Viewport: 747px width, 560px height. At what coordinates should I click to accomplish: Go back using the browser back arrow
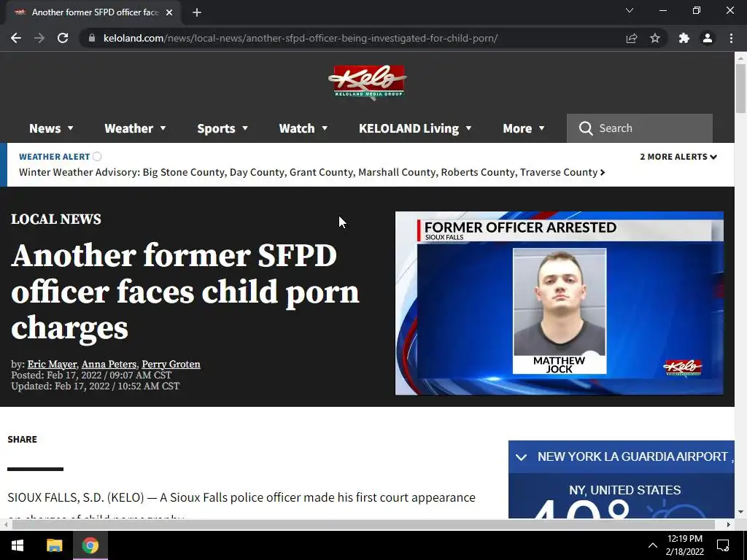[16, 38]
